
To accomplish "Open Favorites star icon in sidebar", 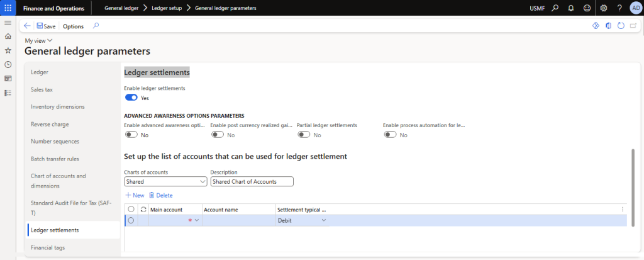I will coord(8,50).
